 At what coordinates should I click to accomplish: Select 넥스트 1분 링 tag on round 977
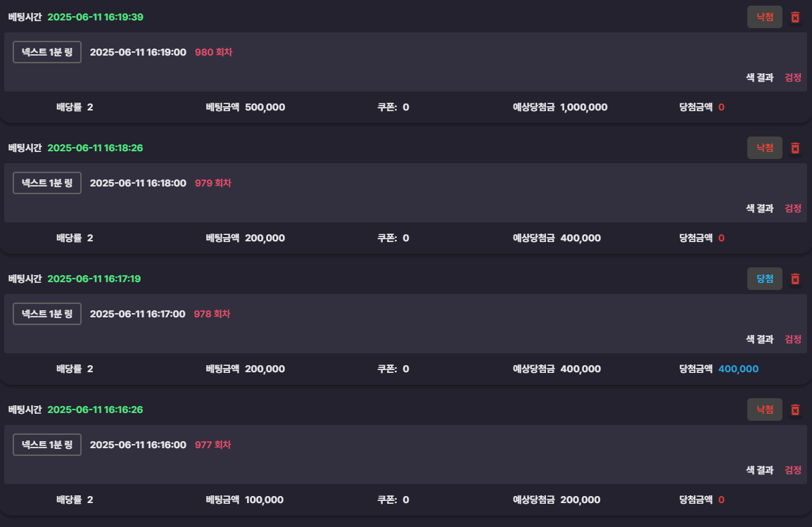(x=47, y=445)
